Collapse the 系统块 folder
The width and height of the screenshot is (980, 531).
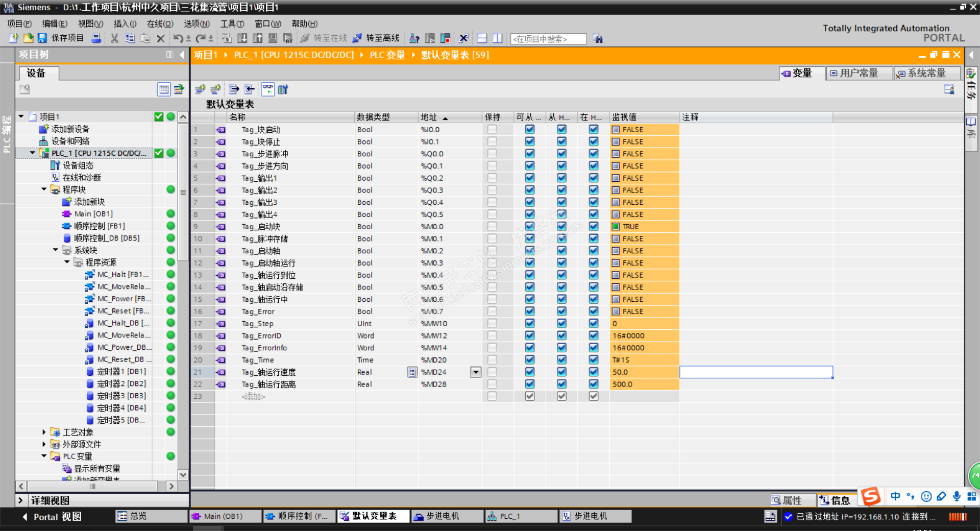pyautogui.click(x=56, y=250)
